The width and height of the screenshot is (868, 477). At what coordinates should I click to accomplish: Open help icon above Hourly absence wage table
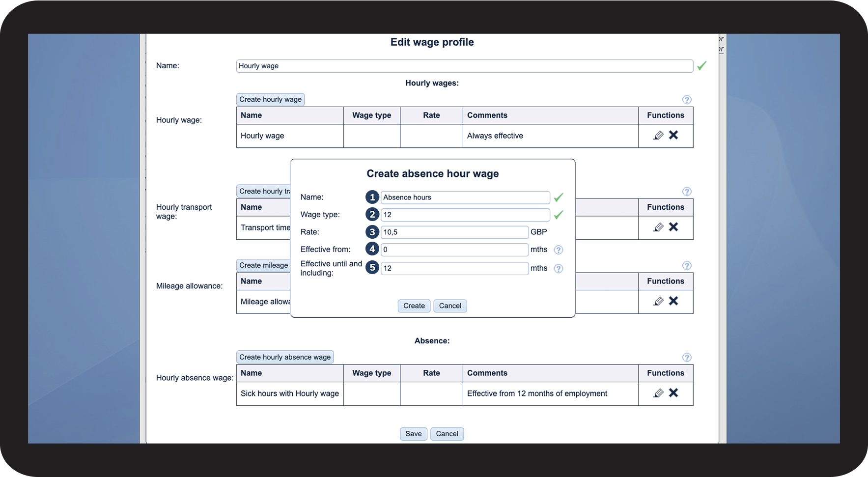[x=687, y=358]
